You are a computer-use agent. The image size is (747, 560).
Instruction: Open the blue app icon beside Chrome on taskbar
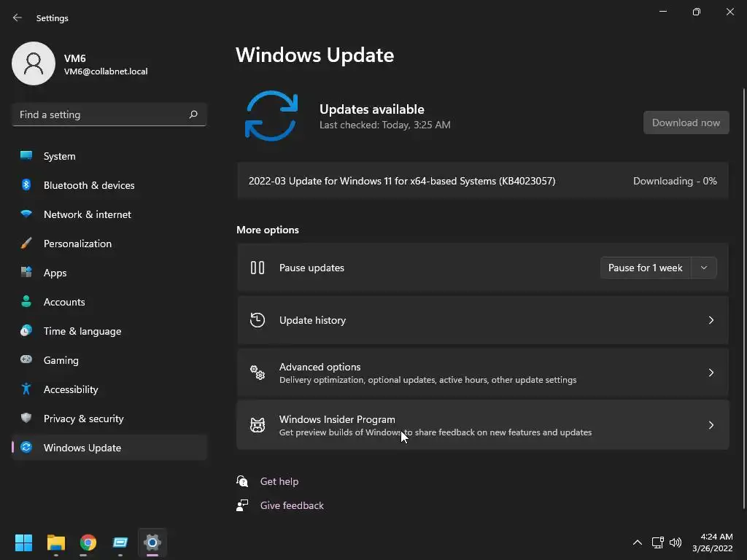tap(120, 542)
